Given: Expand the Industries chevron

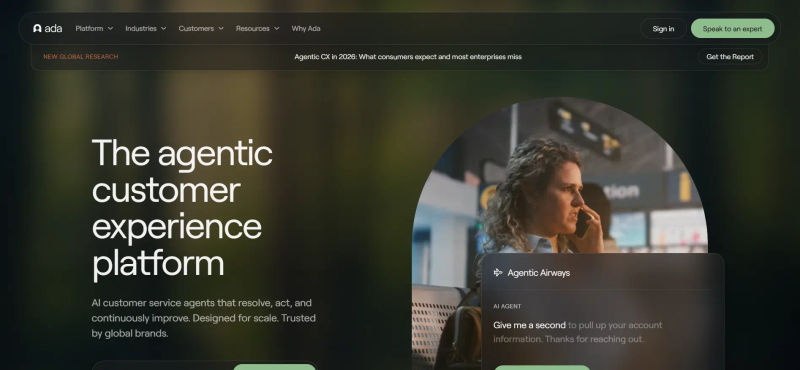Looking at the screenshot, I should pos(163,29).
